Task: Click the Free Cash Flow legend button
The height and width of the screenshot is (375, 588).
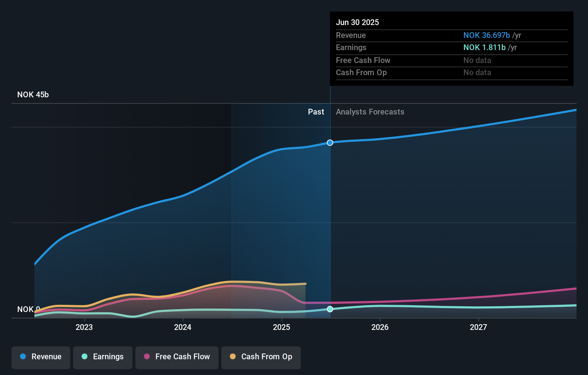Action: click(x=177, y=357)
